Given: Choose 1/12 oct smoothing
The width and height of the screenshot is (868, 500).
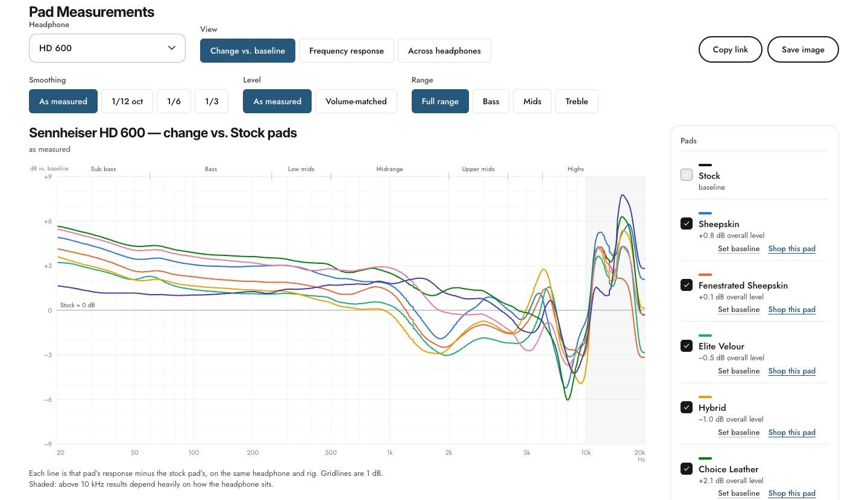Looking at the screenshot, I should pos(127,101).
